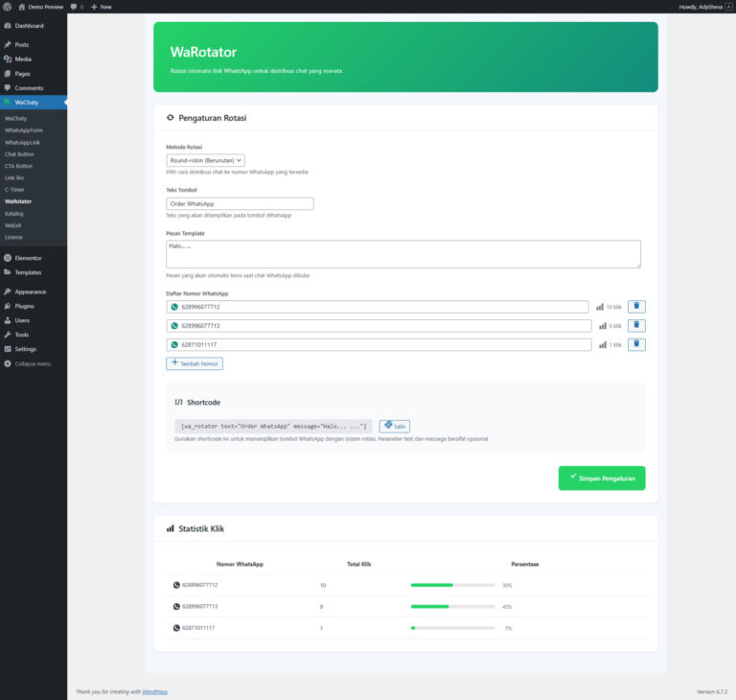Click the Elementor icon in the sidebar
This screenshot has width=736, height=700.
(8, 258)
